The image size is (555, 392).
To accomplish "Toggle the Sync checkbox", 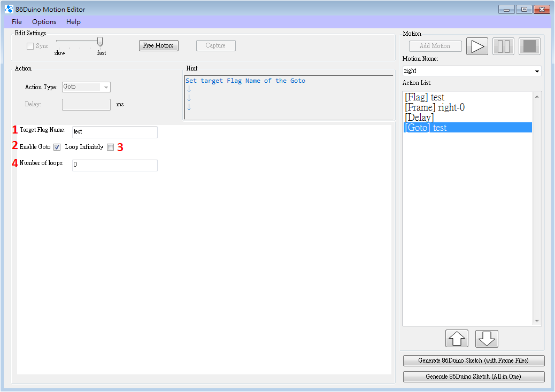I will [x=30, y=46].
